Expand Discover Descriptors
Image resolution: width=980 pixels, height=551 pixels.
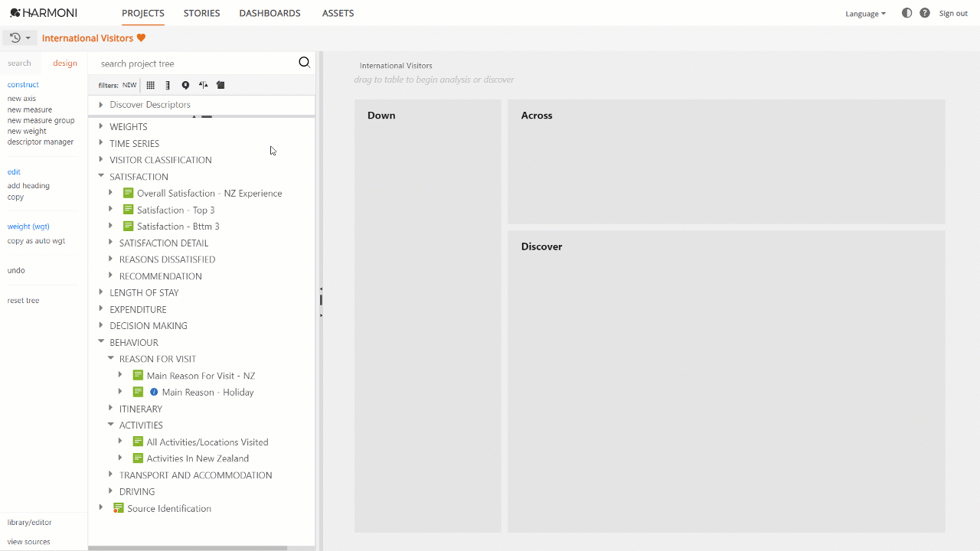point(100,105)
